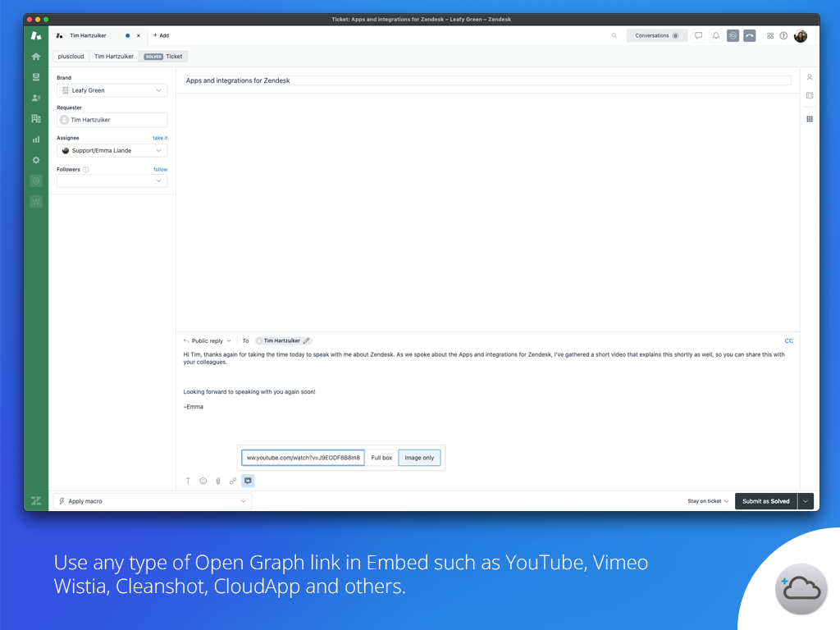Switch to the pluscloud tab

point(70,56)
